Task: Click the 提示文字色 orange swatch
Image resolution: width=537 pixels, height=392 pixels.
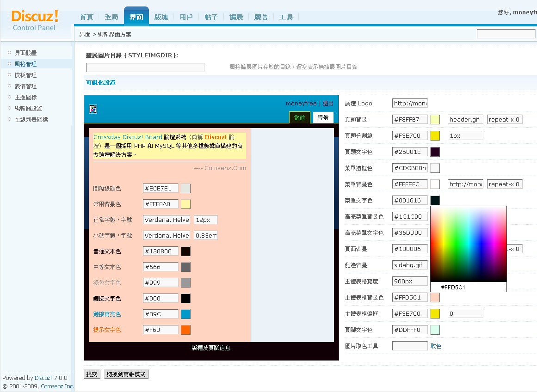Action: click(x=185, y=330)
